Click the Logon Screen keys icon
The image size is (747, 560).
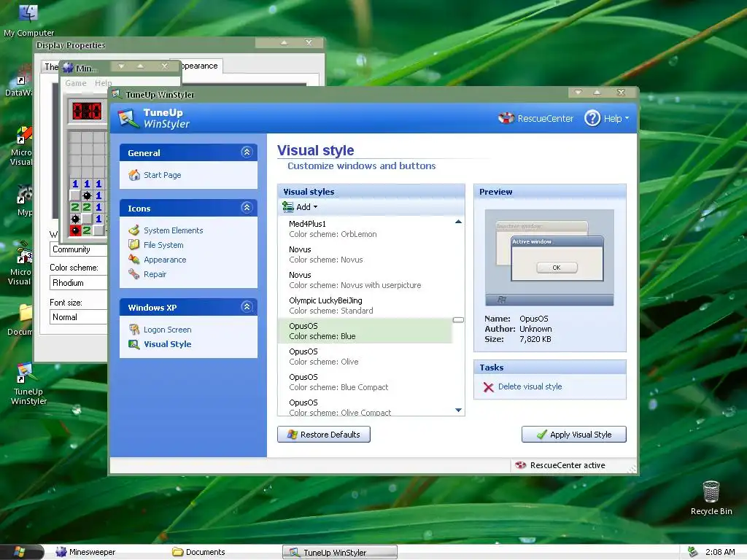134,330
